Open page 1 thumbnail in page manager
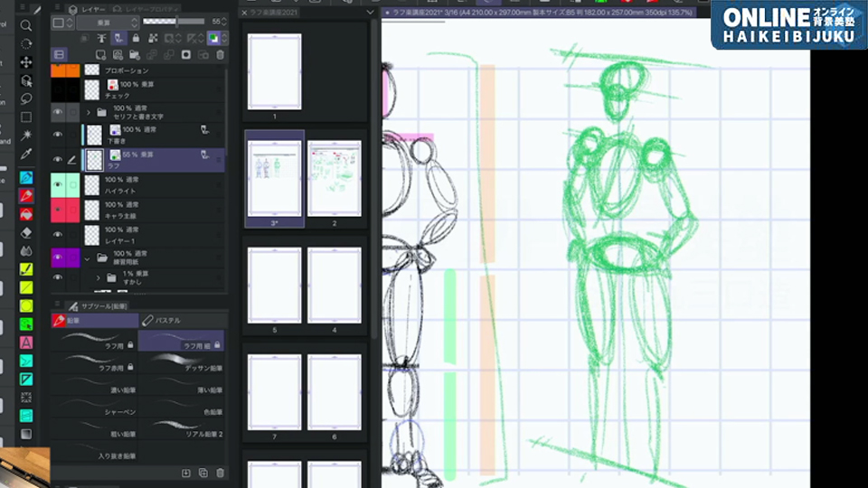Viewport: 868px width, 488px height. pos(275,71)
